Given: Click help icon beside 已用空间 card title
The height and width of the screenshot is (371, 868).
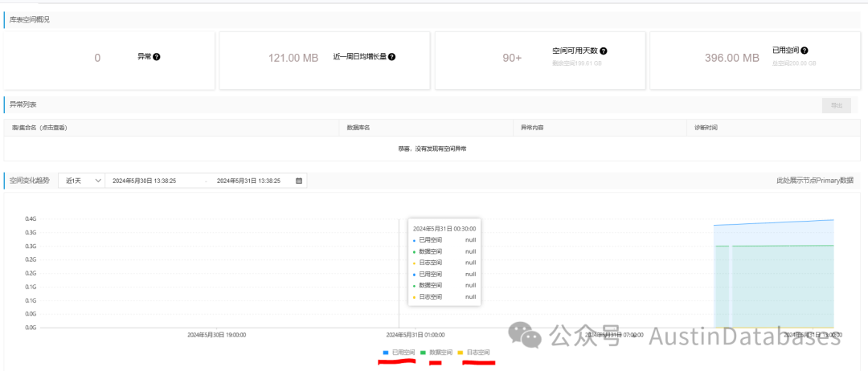Looking at the screenshot, I should [804, 51].
